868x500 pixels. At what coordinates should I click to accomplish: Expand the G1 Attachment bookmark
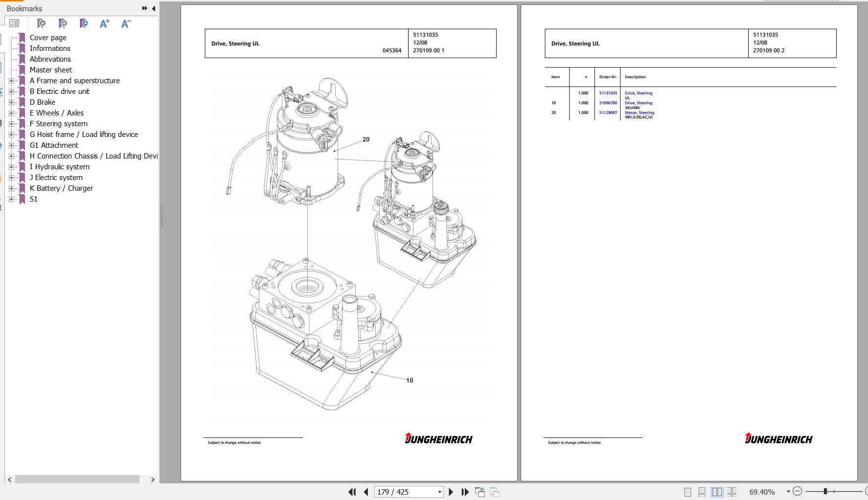coord(12,145)
